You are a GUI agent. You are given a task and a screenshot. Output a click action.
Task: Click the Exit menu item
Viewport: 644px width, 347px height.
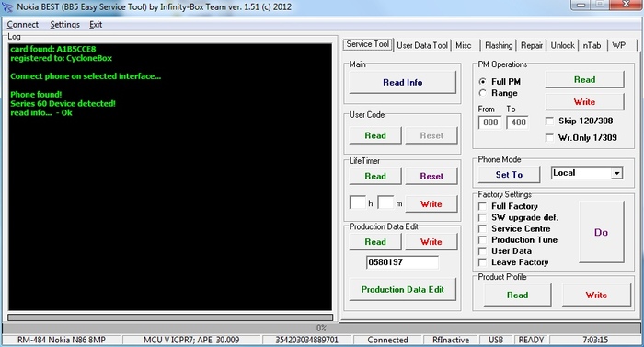[96, 25]
